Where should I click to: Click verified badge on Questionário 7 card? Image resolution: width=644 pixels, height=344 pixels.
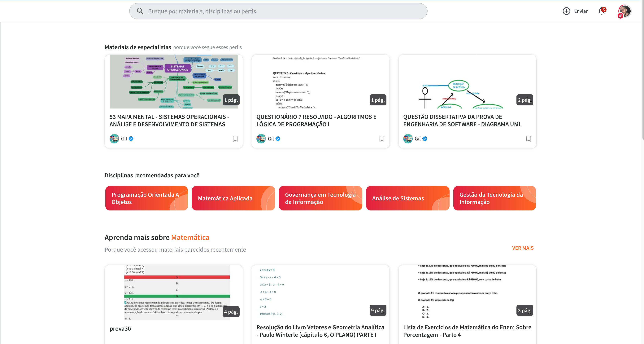[278, 139]
